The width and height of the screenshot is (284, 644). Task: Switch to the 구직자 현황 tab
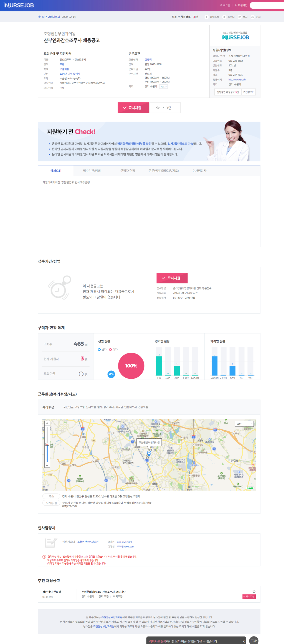[128, 171]
